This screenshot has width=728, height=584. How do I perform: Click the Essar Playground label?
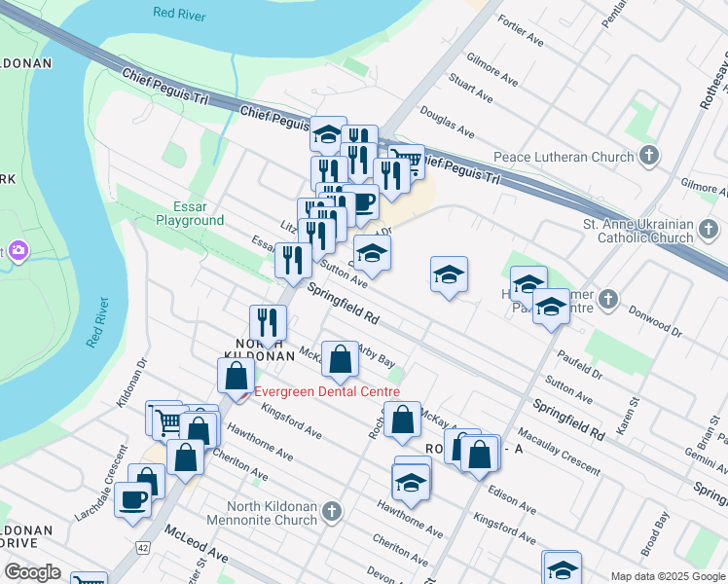pyautogui.click(x=190, y=213)
